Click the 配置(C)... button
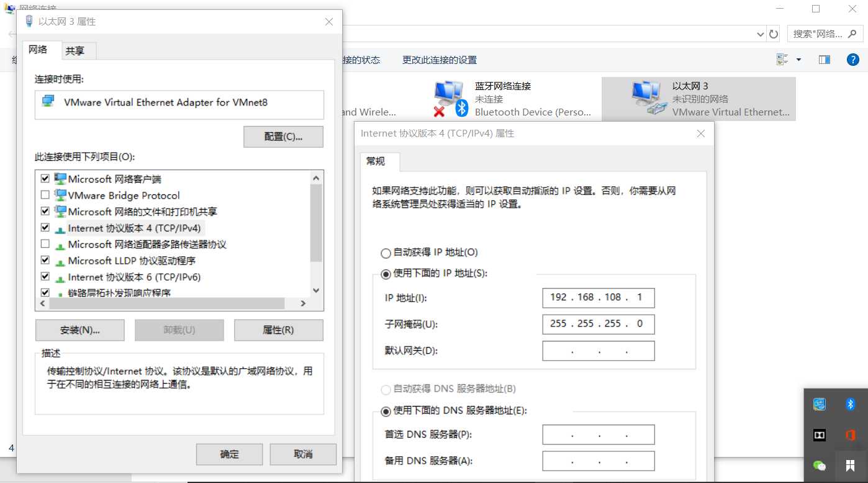This screenshot has height=483, width=868. tap(283, 137)
